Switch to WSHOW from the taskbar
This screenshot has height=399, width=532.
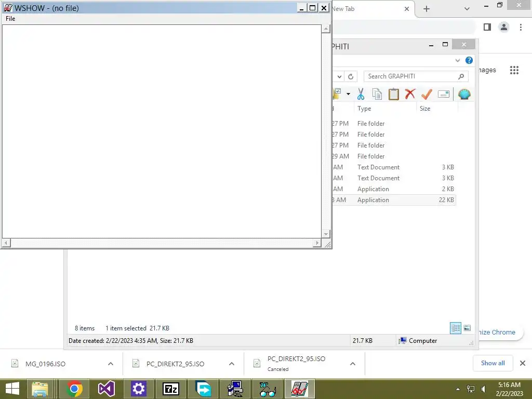pyautogui.click(x=300, y=389)
